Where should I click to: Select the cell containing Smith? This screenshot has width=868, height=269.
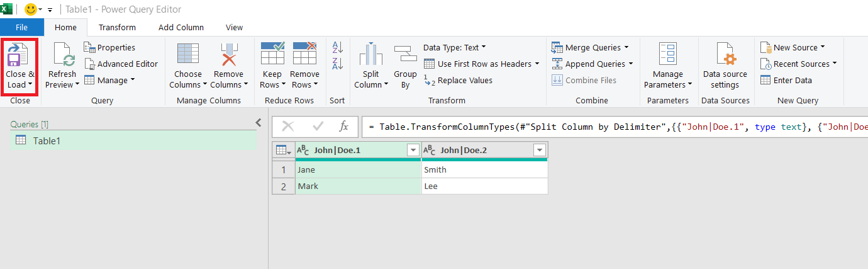[x=485, y=169]
